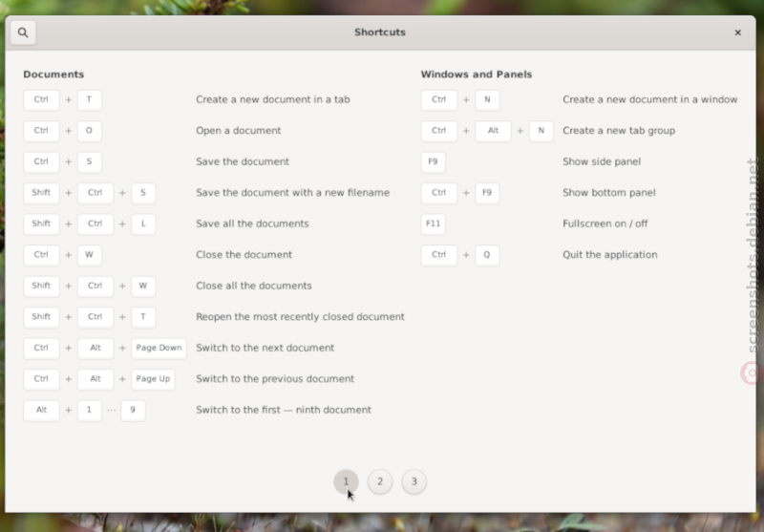Select the 'Documents' section heading
This screenshot has width=764, height=532.
(x=53, y=74)
